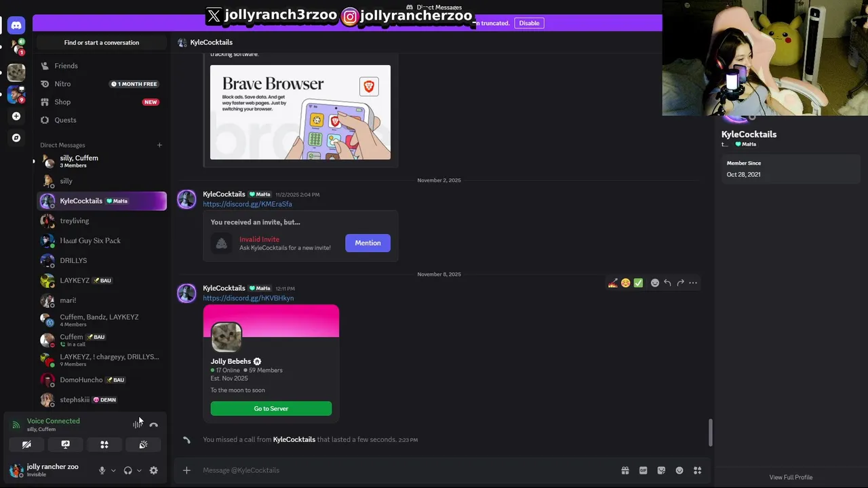Image resolution: width=868 pixels, height=488 pixels.
Task: Click KyleCocktails avatar on November 8 message
Action: (186, 293)
